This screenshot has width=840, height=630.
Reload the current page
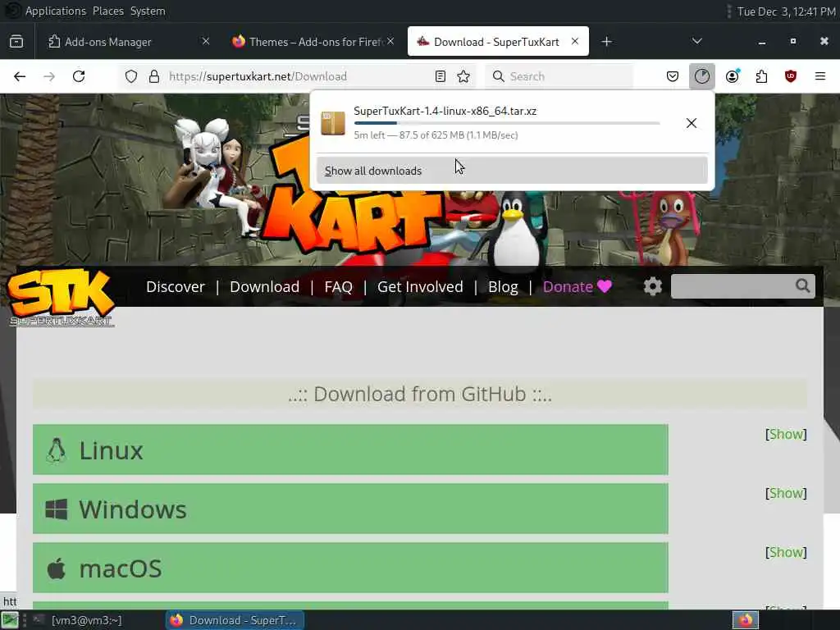click(79, 76)
